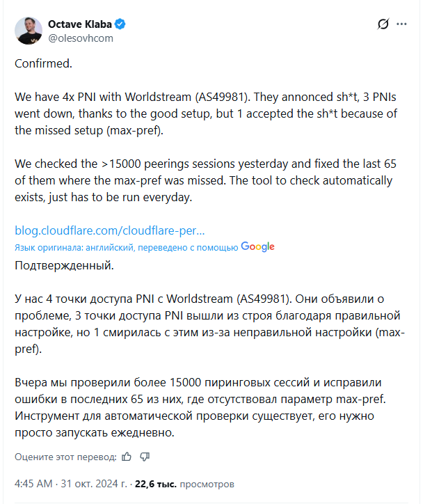Open the blog.cloudflare.com link

(110, 230)
